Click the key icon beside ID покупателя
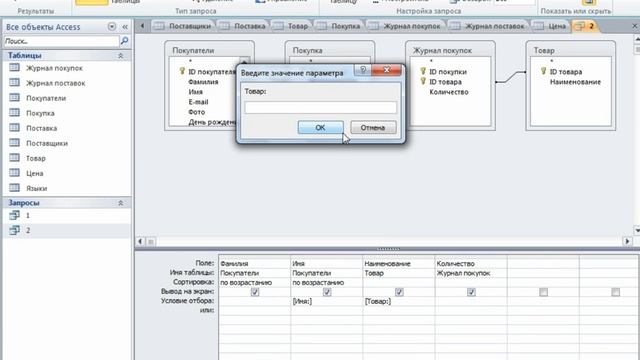This screenshot has height=360, width=640. 182,71
